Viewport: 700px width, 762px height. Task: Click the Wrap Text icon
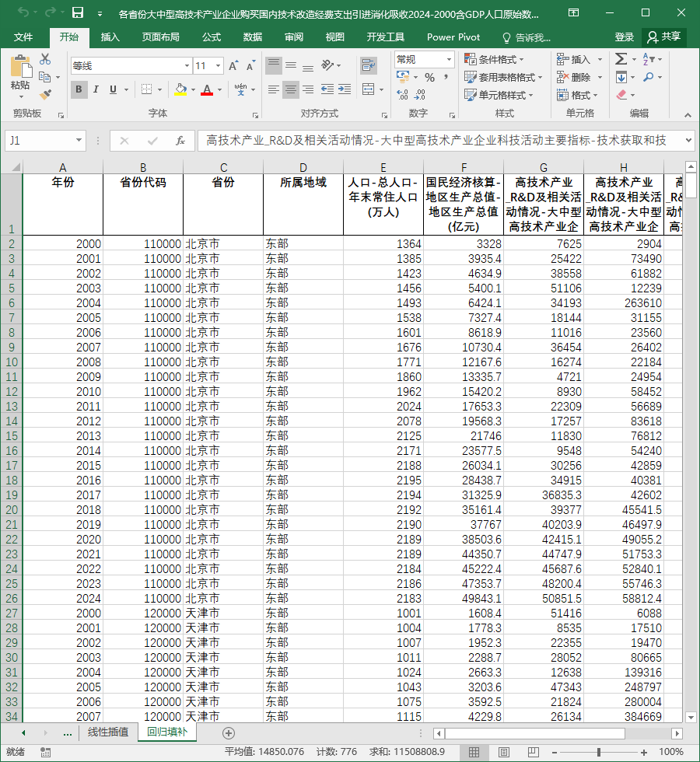(x=369, y=65)
